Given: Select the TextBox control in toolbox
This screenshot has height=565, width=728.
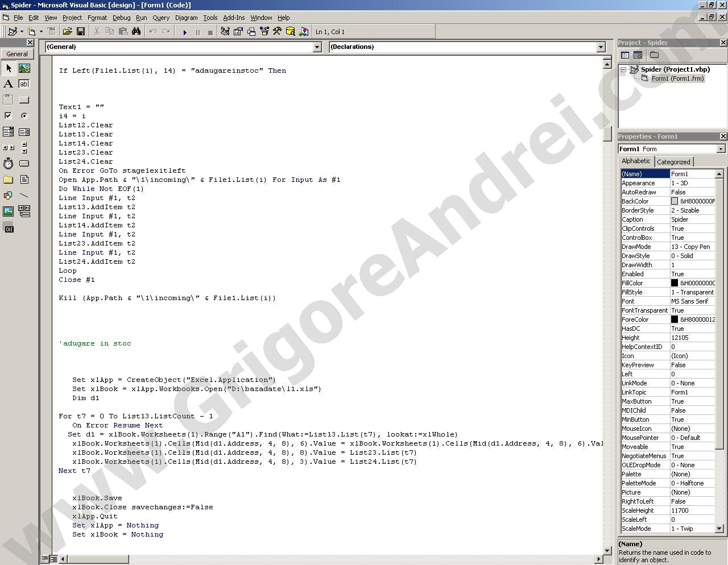Looking at the screenshot, I should tap(24, 84).
